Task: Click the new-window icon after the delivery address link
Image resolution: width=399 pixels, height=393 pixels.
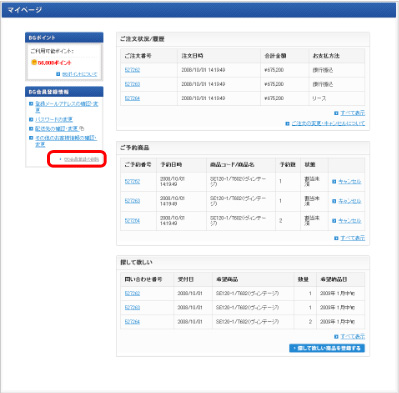Action: click(82, 128)
